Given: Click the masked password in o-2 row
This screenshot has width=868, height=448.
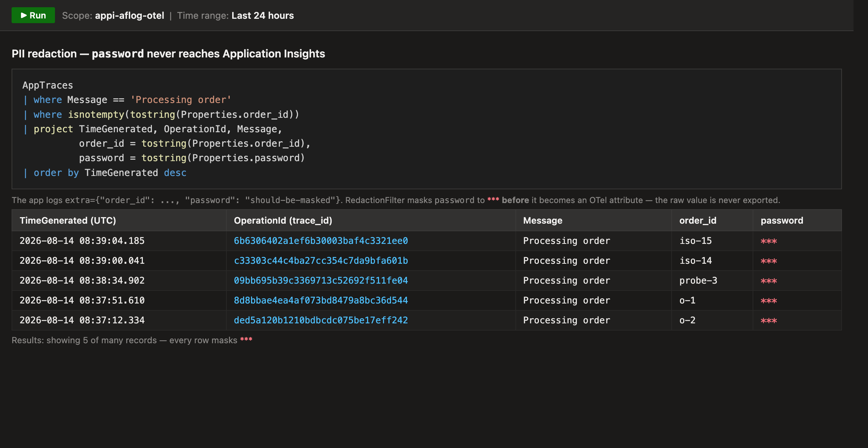Looking at the screenshot, I should [769, 321].
